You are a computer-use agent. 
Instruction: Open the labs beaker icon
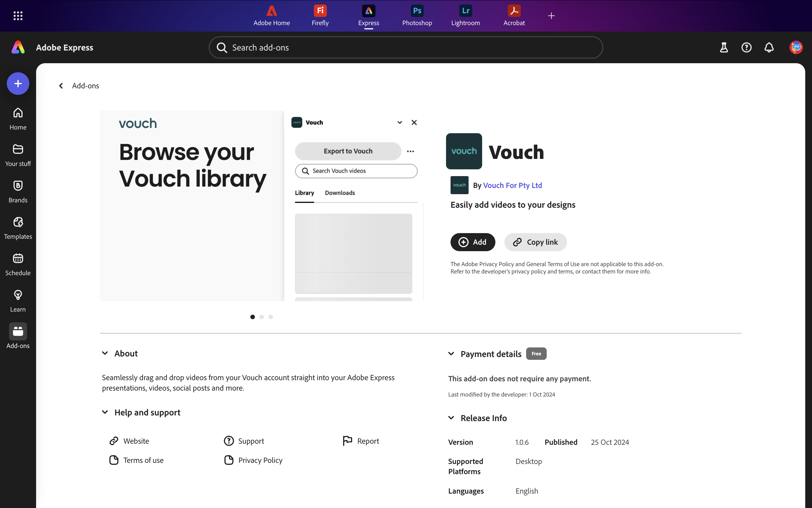[724, 47]
